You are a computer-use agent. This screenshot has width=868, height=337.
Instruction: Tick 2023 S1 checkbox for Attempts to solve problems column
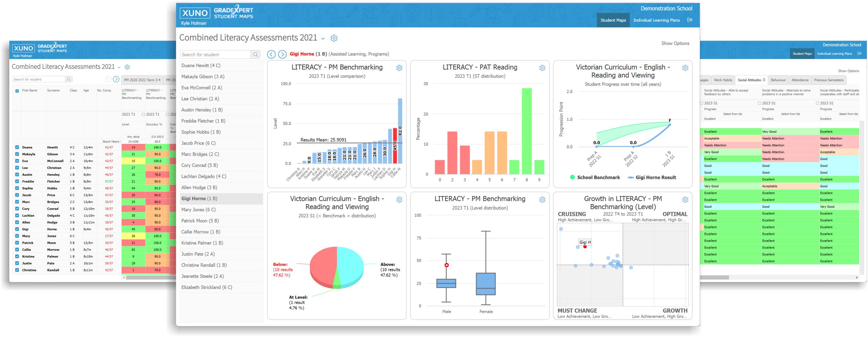(760, 103)
